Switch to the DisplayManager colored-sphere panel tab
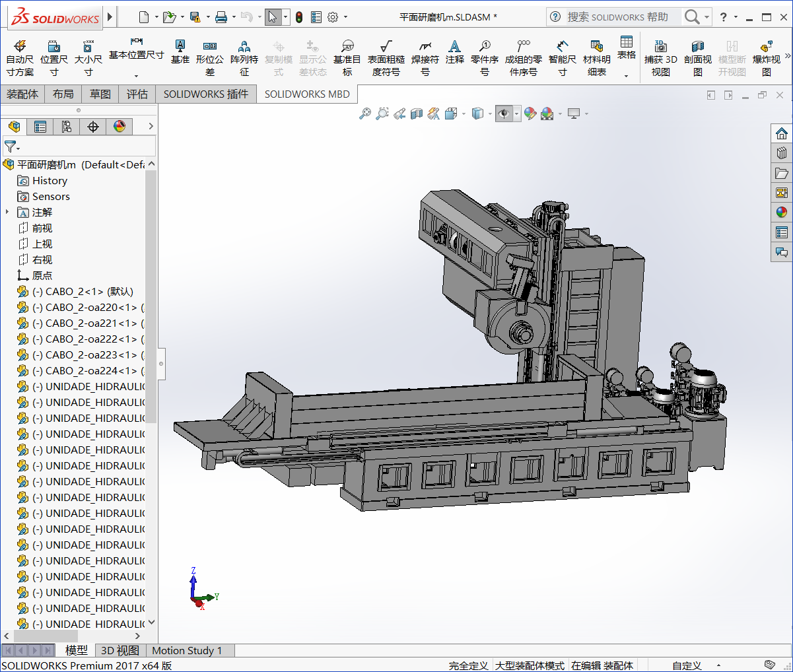This screenshot has width=793, height=672. pyautogui.click(x=120, y=126)
